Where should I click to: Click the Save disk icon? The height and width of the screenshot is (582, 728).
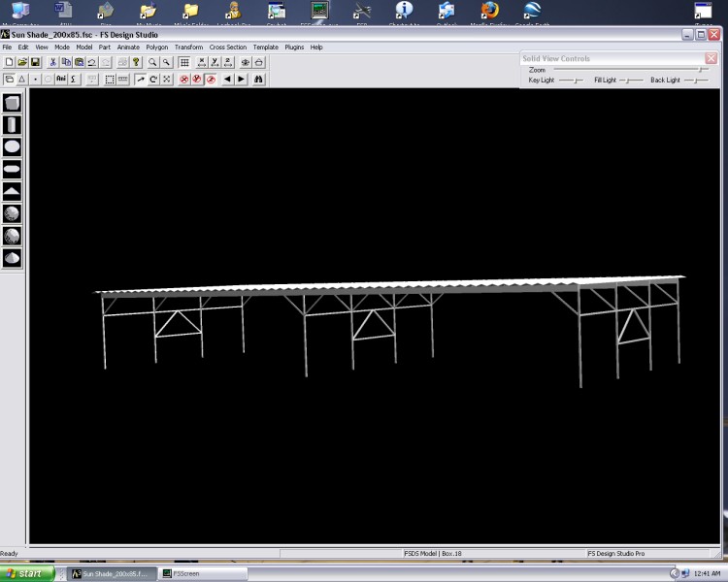(x=35, y=62)
